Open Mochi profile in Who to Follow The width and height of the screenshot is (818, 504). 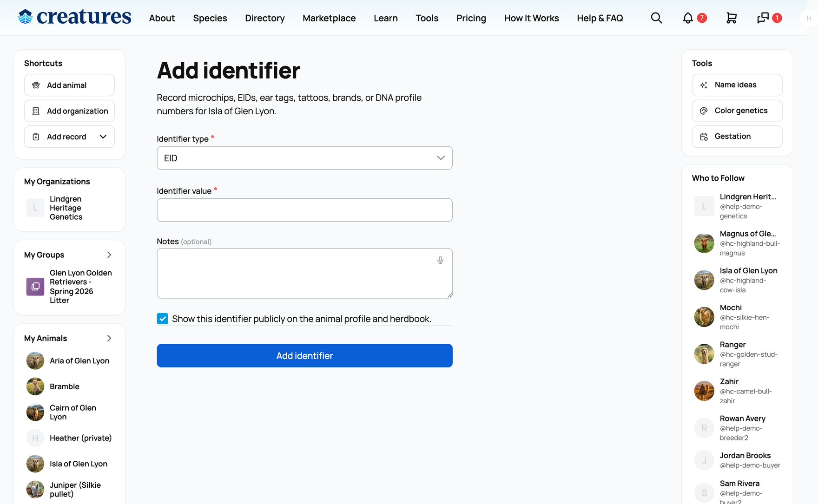click(x=731, y=308)
